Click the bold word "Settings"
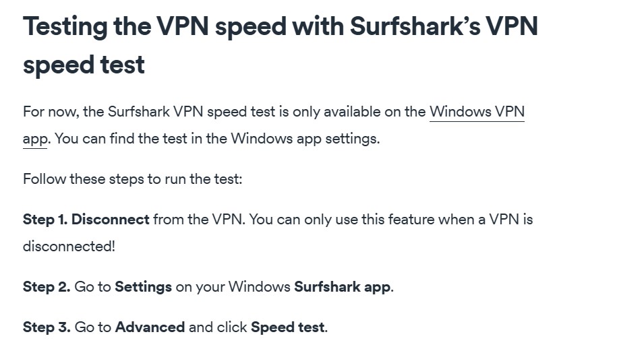Image resolution: width=644 pixels, height=355 pixels. pos(144,287)
